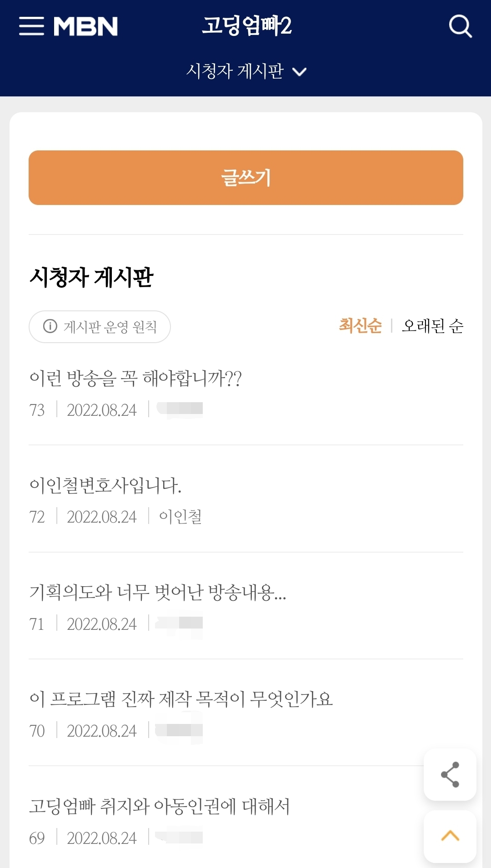
Task: Sort posts by 오래된 순
Action: pyautogui.click(x=432, y=326)
